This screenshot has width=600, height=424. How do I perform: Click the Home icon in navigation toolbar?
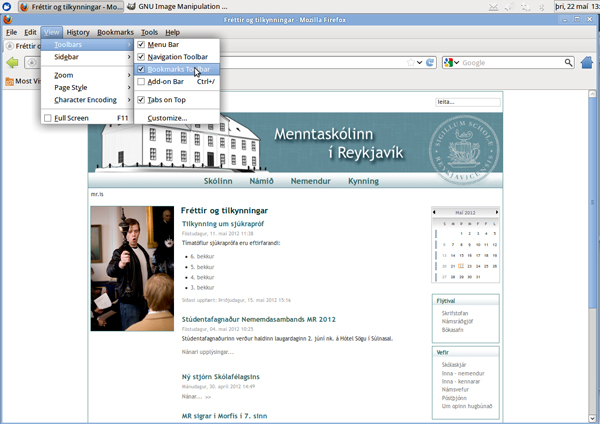pyautogui.click(x=587, y=62)
